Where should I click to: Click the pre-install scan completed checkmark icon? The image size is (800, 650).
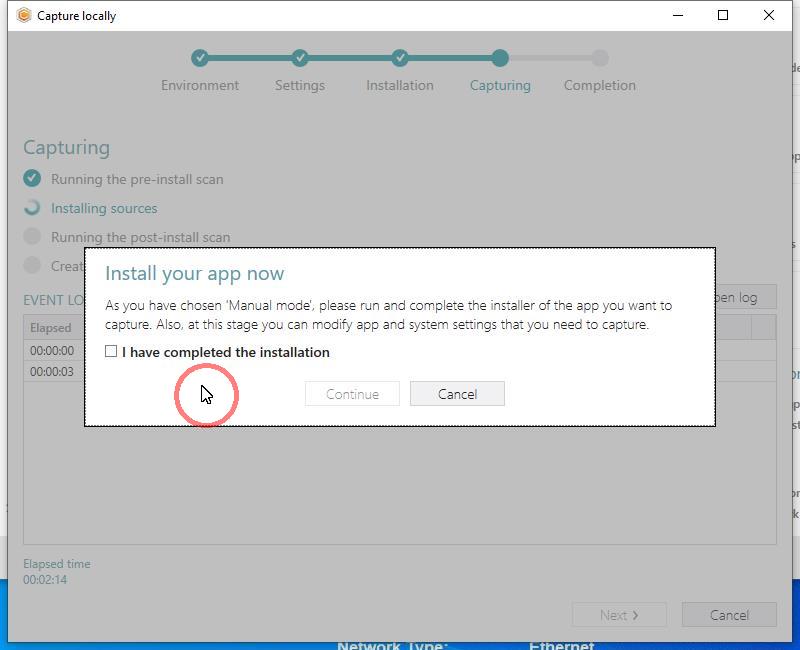32,179
